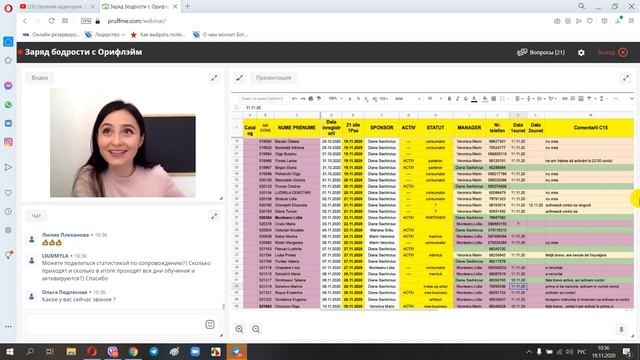Go back to previous page
Image resolution: width=640 pixels, height=360 pixels.
point(25,21)
